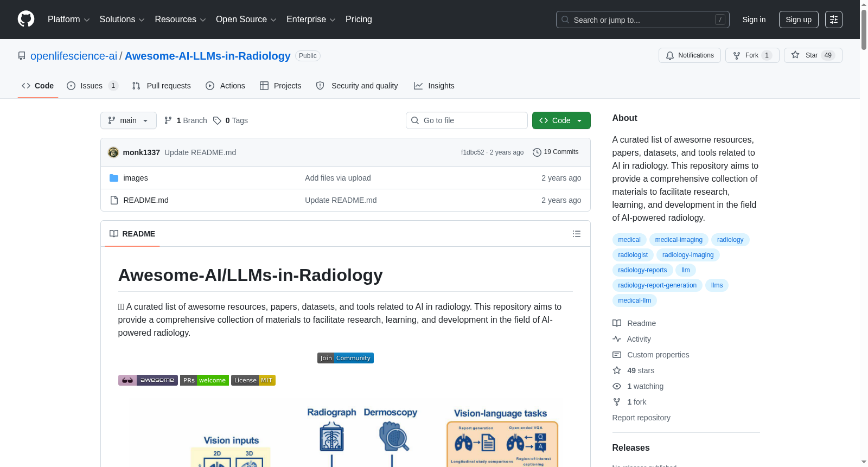Switch to the Issues tab
868x467 pixels.
[x=92, y=86]
